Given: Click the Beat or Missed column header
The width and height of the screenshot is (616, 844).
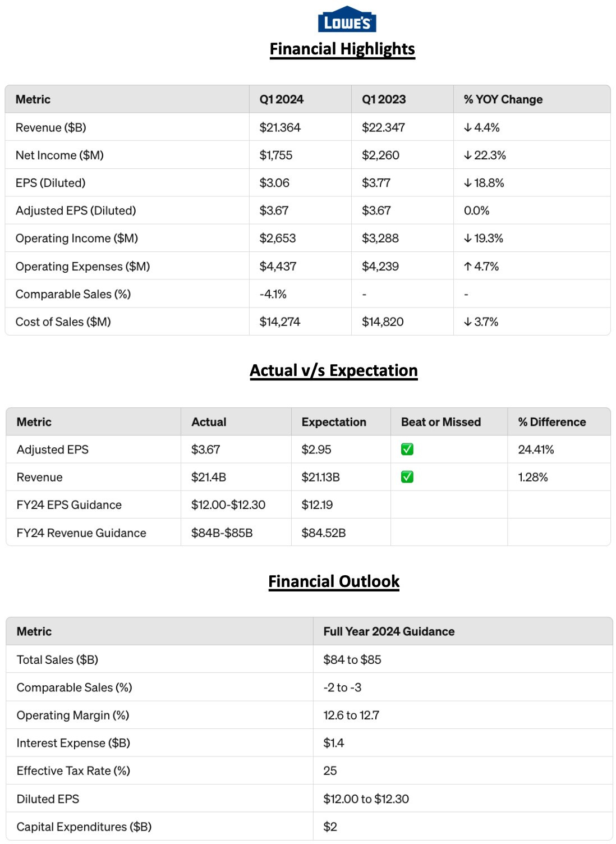Looking at the screenshot, I should (x=440, y=422).
